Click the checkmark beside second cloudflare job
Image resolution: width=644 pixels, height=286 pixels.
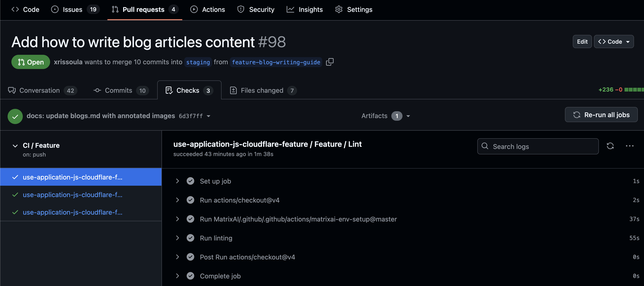[x=15, y=195]
